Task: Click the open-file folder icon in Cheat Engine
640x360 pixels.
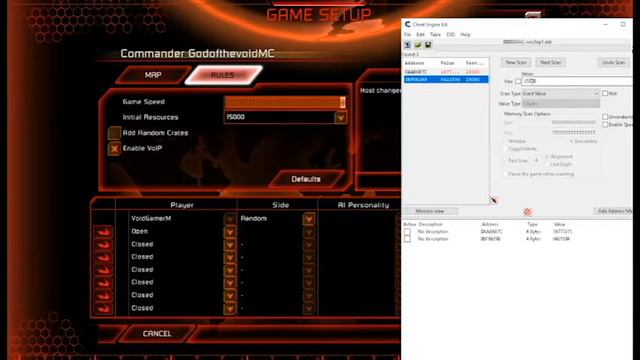Action: pyautogui.click(x=418, y=45)
